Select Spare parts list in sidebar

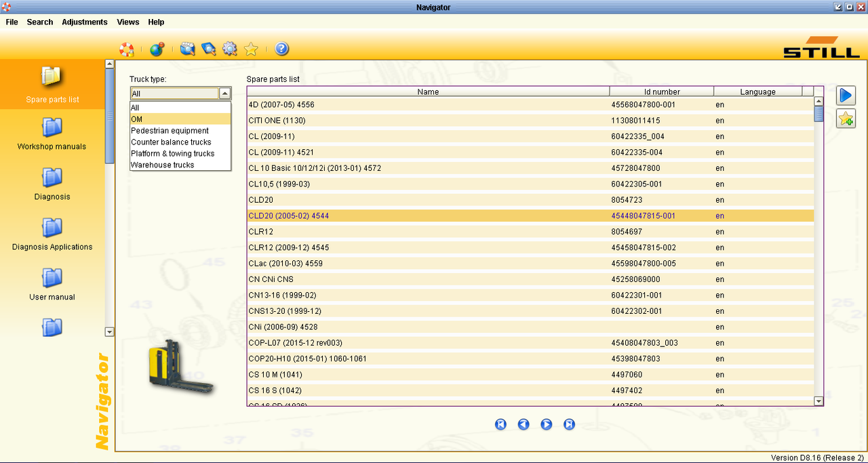52,84
